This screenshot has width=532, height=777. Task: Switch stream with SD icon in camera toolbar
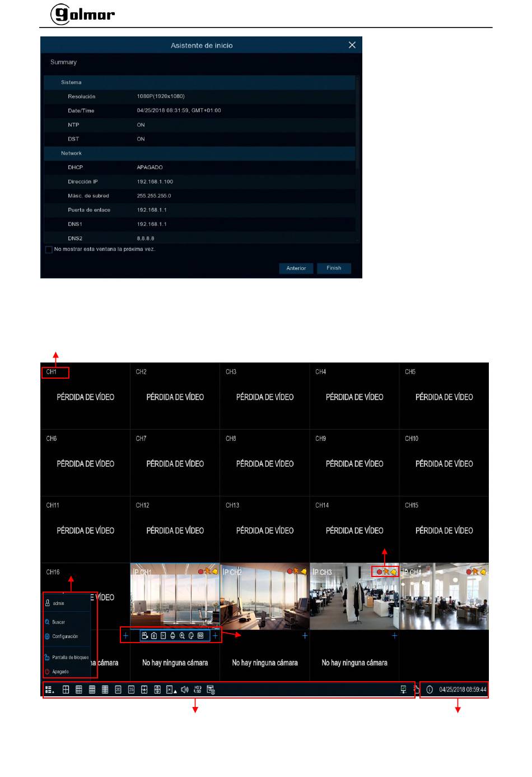point(200,636)
